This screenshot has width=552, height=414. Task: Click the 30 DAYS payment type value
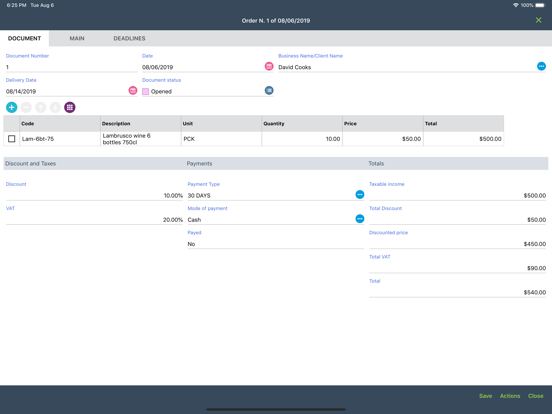(199, 195)
